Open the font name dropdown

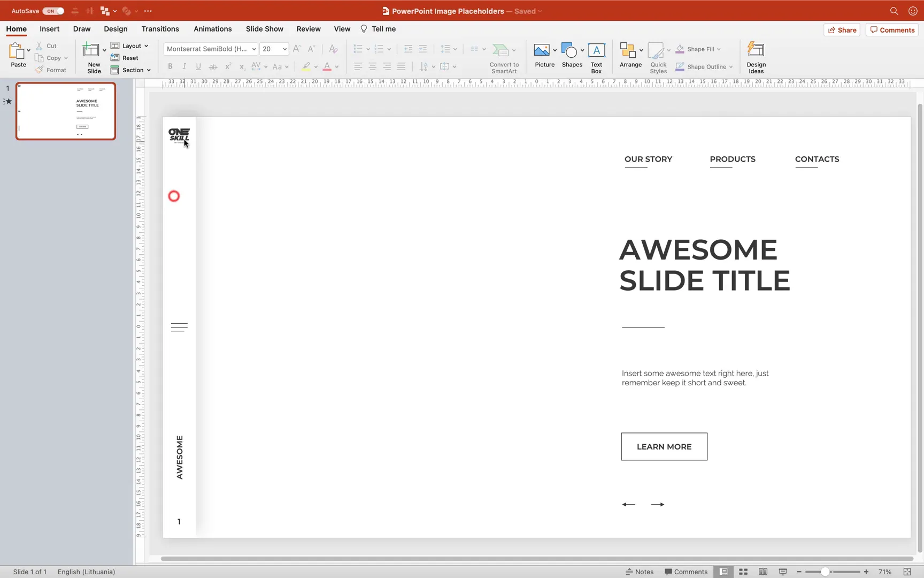pos(254,49)
